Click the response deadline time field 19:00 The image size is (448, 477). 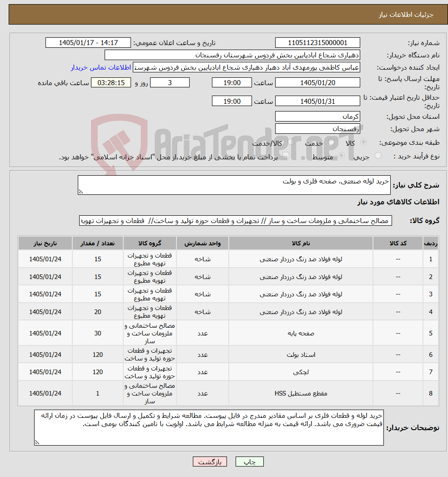click(x=232, y=83)
